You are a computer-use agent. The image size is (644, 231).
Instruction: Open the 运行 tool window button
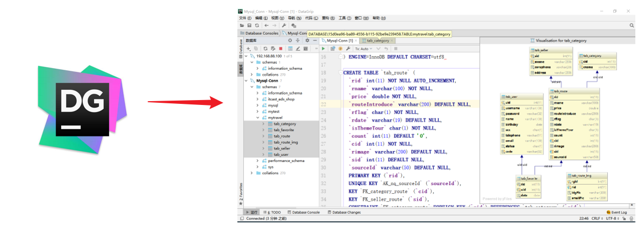click(x=251, y=213)
